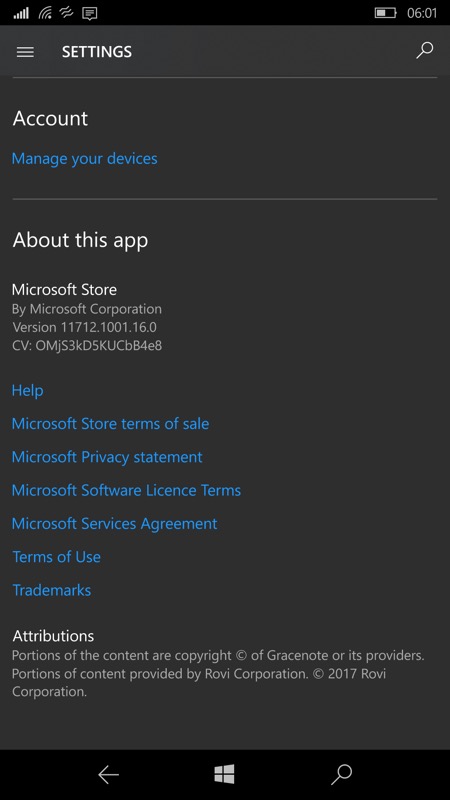Tap the data transfer arrows status icon
Screen dimensions: 450x800
(67, 13)
